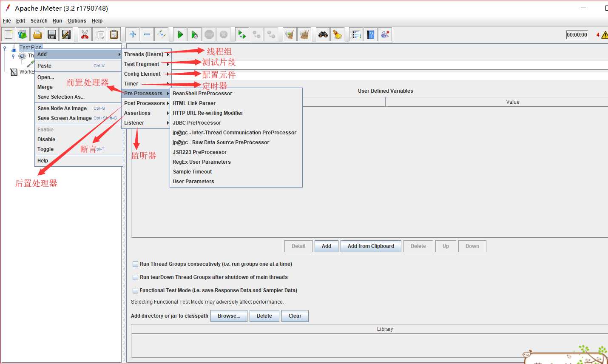Open the Options menu
The image size is (608, 364).
[77, 21]
